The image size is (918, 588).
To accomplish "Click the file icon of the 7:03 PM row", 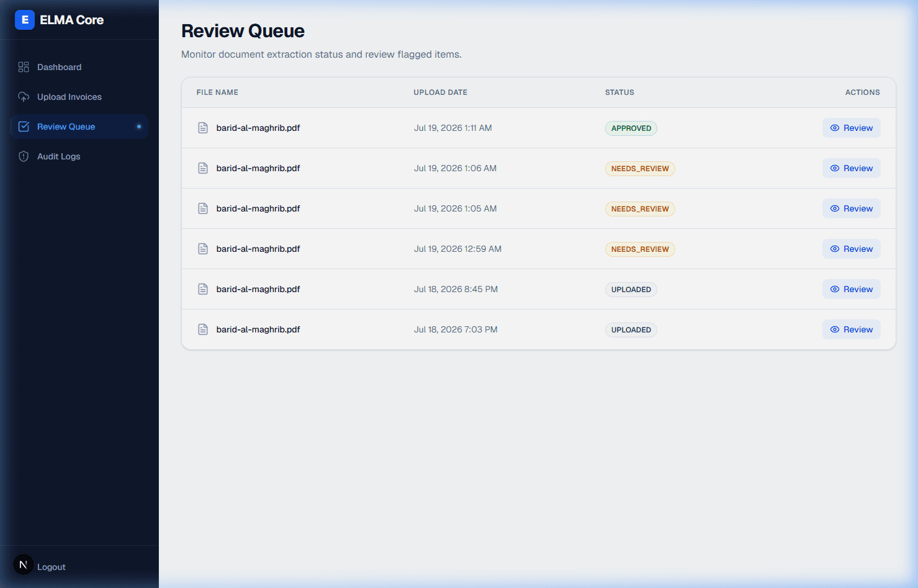I will click(203, 329).
